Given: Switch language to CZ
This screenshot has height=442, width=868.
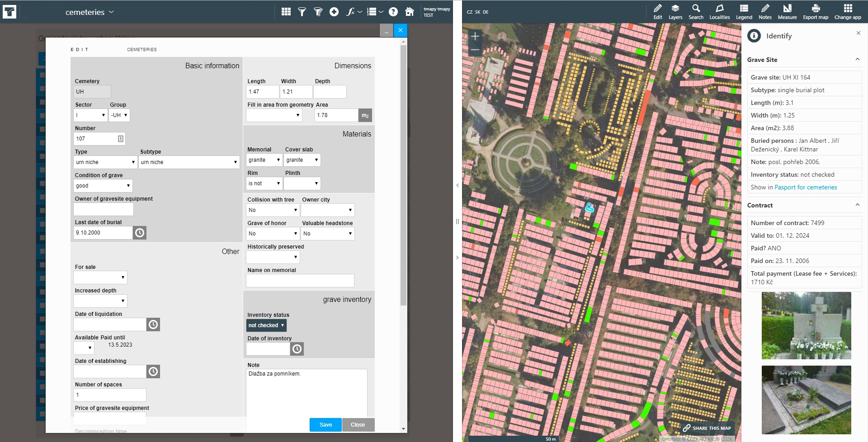Looking at the screenshot, I should click(470, 12).
